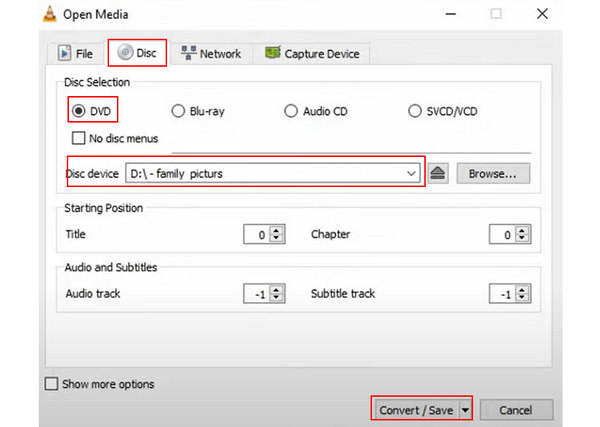
Task: Select the Blu-ray disc option
Action: pyautogui.click(x=178, y=111)
